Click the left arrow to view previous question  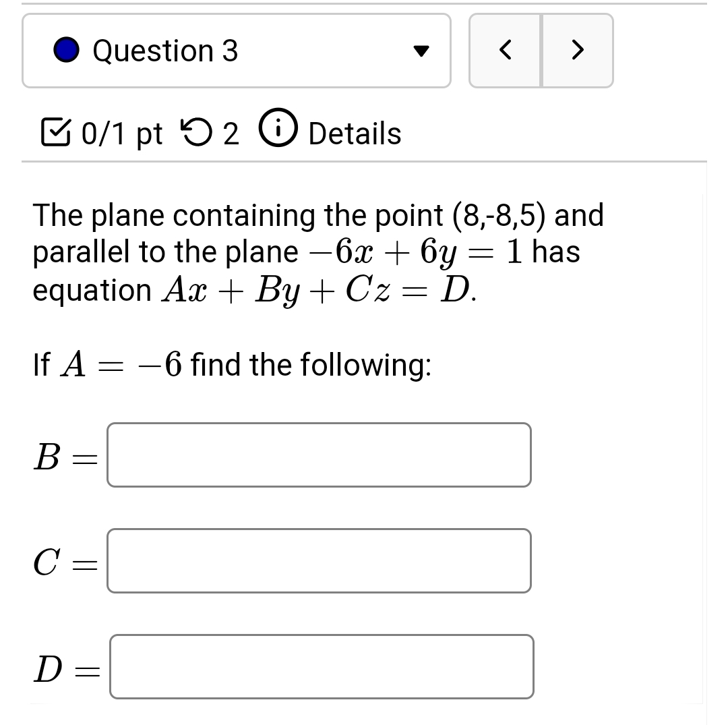tap(506, 51)
